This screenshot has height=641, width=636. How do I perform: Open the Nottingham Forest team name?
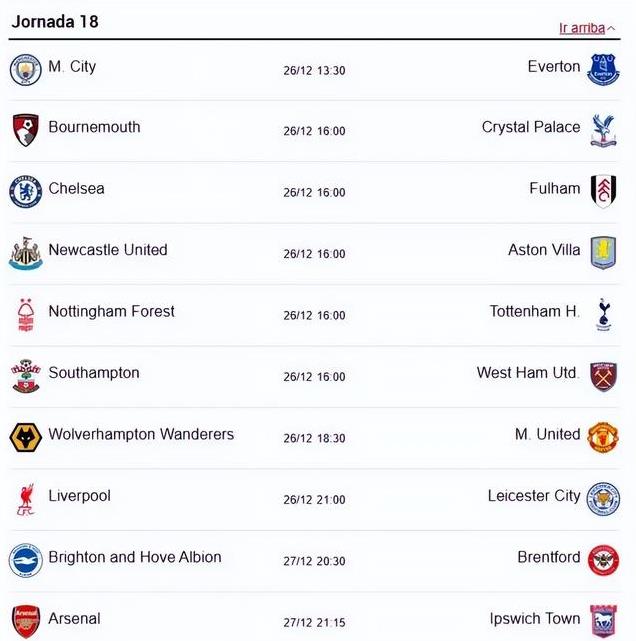(x=111, y=312)
